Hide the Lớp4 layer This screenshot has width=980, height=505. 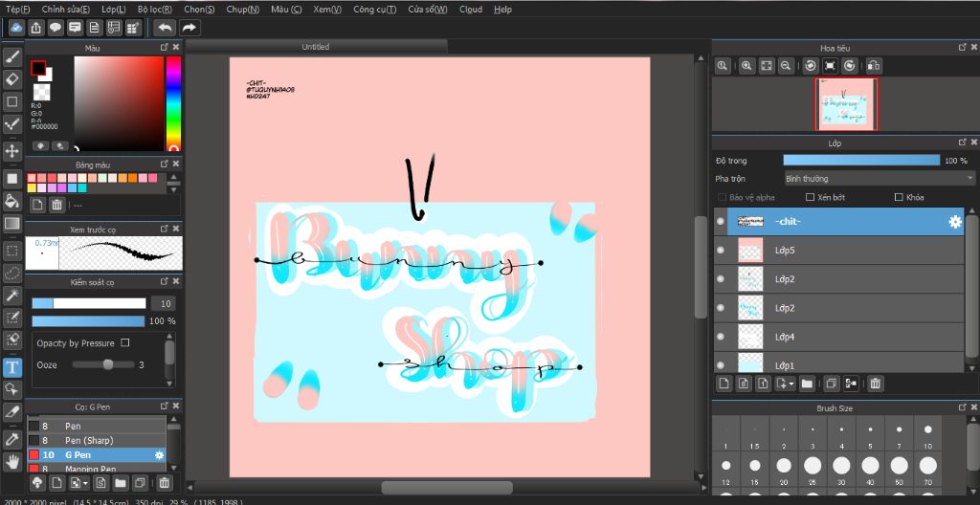[721, 337]
